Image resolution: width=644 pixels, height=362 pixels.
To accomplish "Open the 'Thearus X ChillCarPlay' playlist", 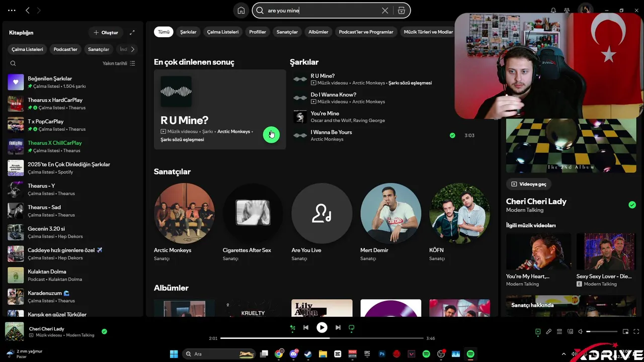I will [x=73, y=146].
